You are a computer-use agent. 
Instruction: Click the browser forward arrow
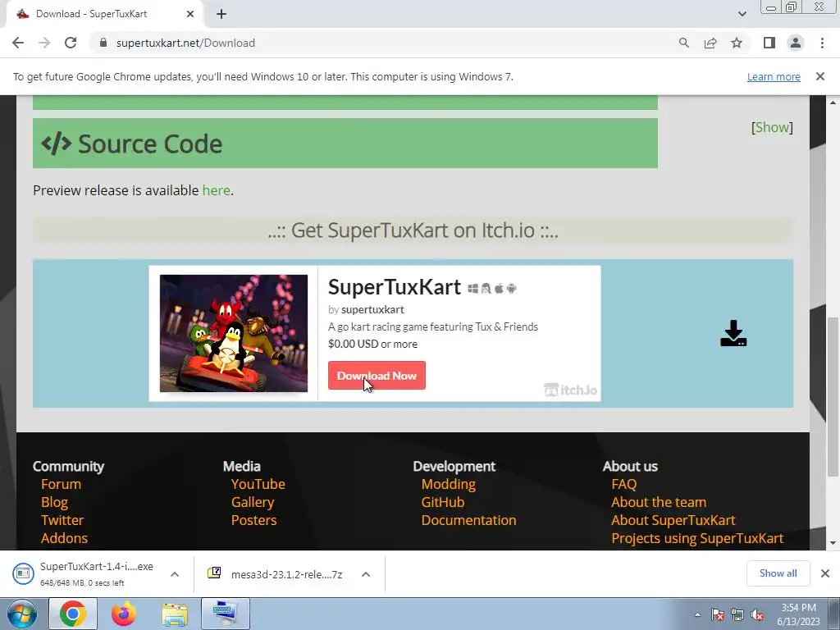(44, 43)
